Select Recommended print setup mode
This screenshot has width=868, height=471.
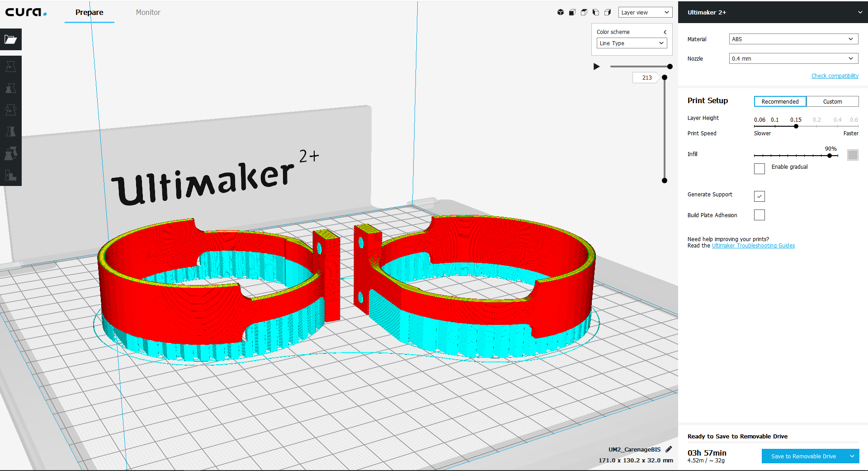pyautogui.click(x=780, y=101)
